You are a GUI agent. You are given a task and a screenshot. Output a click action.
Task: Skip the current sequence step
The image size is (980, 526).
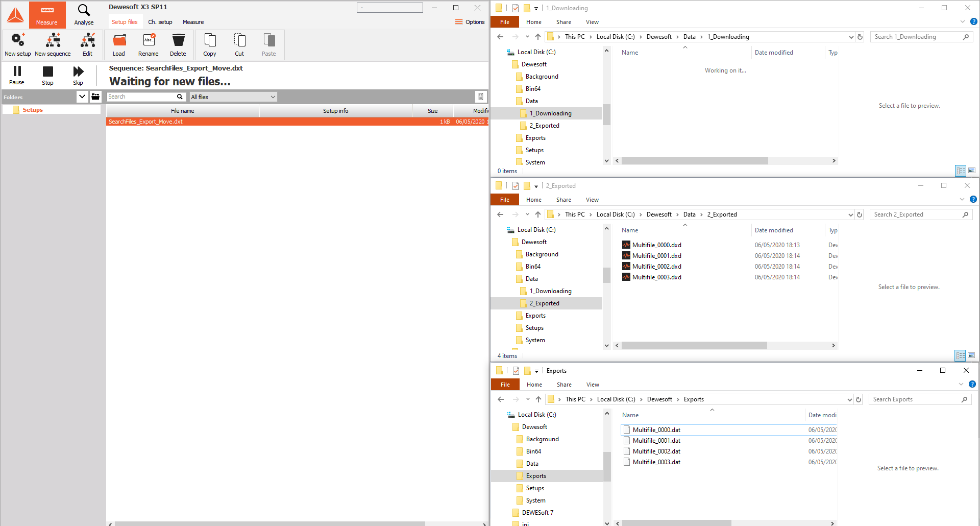click(x=78, y=75)
